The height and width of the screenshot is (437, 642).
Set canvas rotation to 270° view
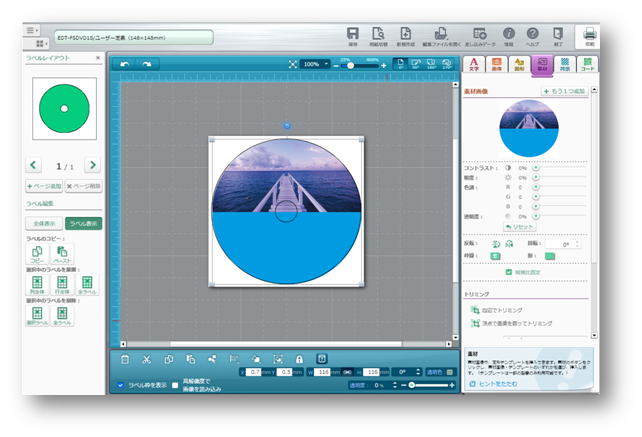click(446, 63)
